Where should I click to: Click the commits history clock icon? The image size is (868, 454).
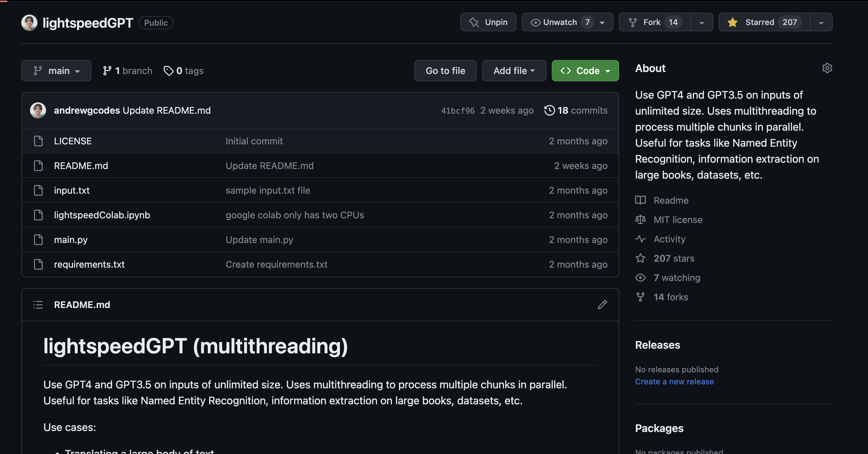click(549, 110)
